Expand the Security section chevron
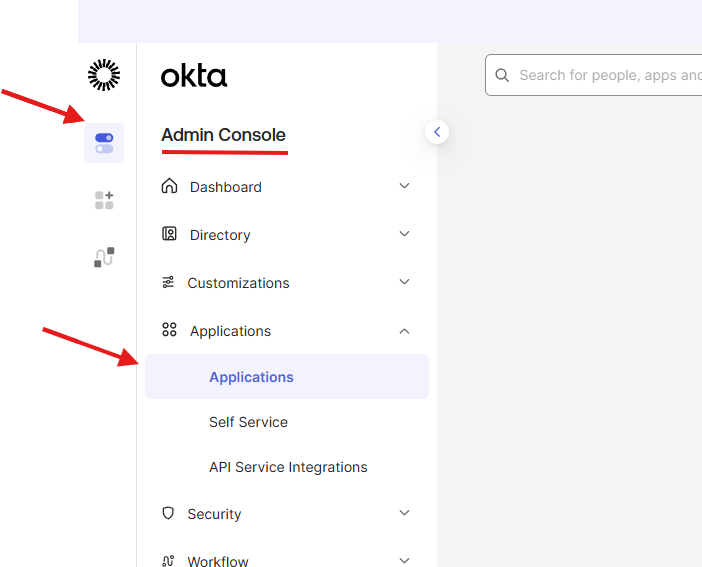 click(x=404, y=513)
